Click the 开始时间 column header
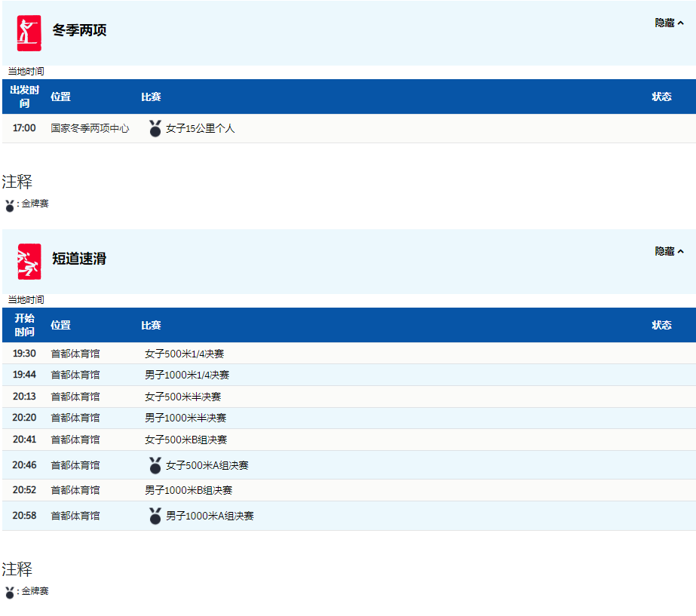 coord(24,325)
